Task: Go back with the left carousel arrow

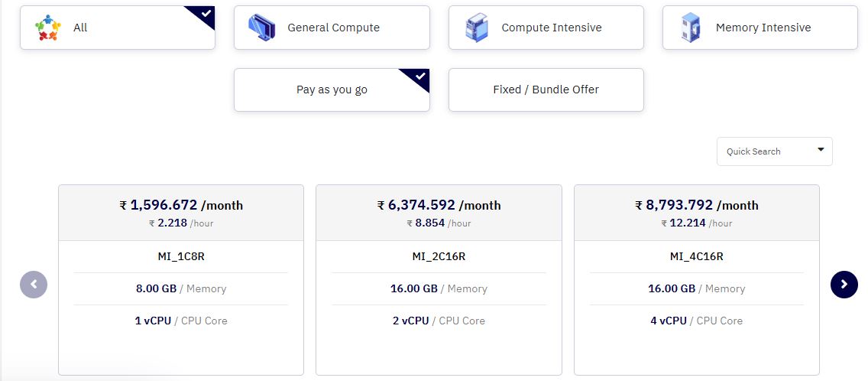Action: pyautogui.click(x=34, y=285)
